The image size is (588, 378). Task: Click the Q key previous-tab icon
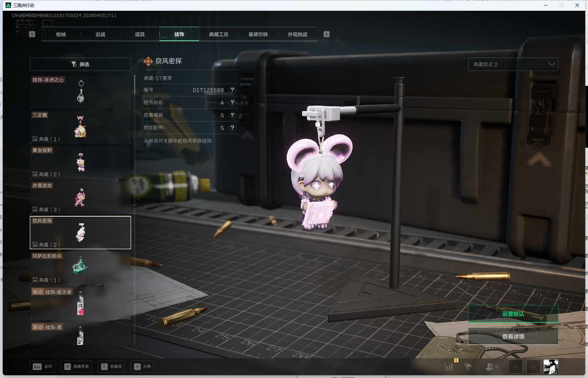32,34
